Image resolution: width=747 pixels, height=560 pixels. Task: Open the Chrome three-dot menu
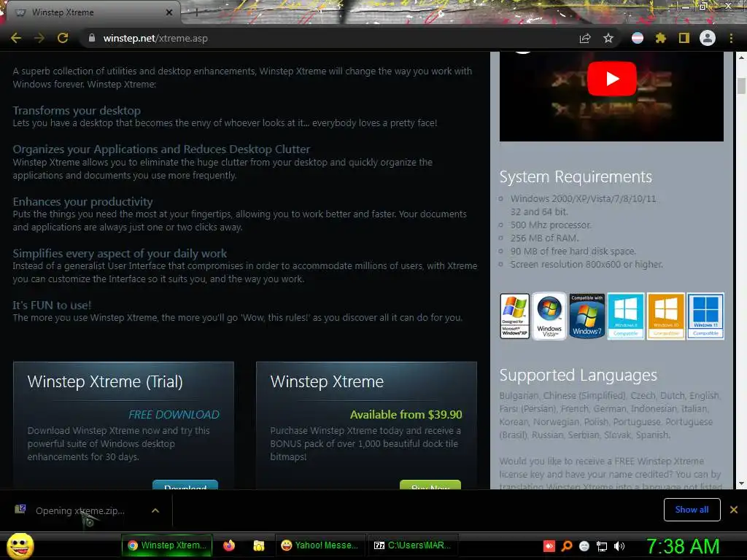(731, 38)
